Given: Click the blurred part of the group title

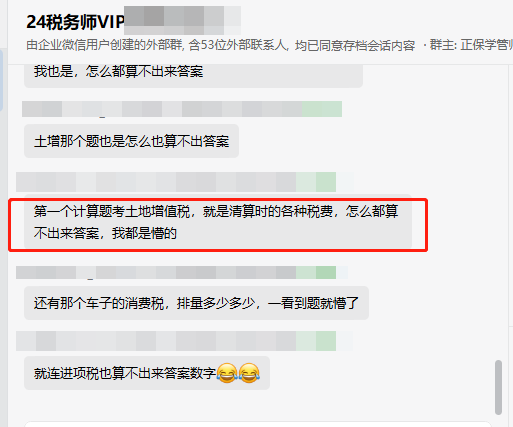Looking at the screenshot, I should coord(183,20).
